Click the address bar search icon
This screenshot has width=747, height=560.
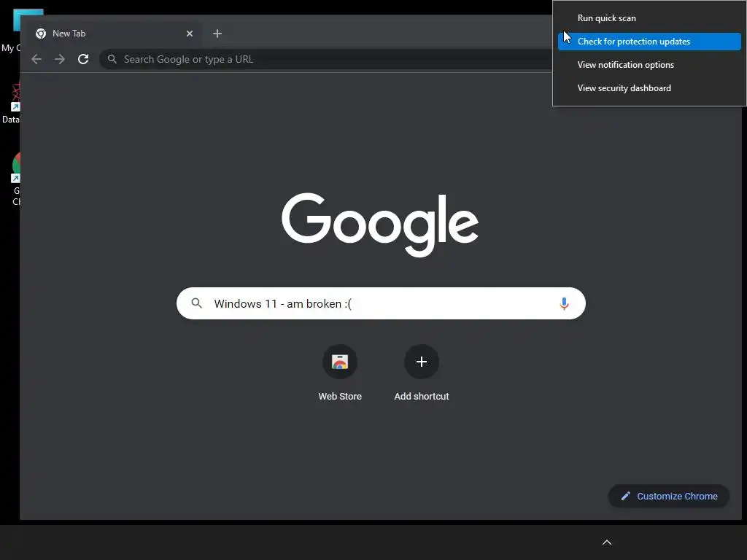click(112, 60)
